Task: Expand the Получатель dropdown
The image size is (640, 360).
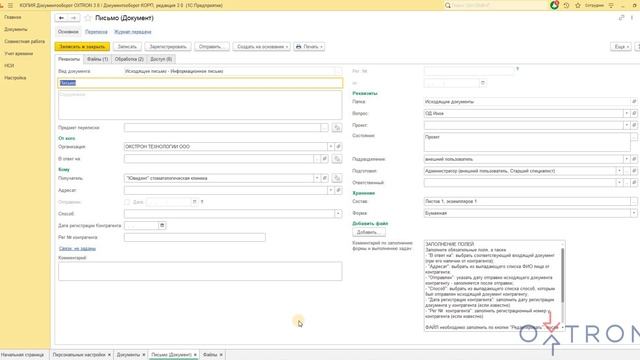Action: (x=317, y=178)
